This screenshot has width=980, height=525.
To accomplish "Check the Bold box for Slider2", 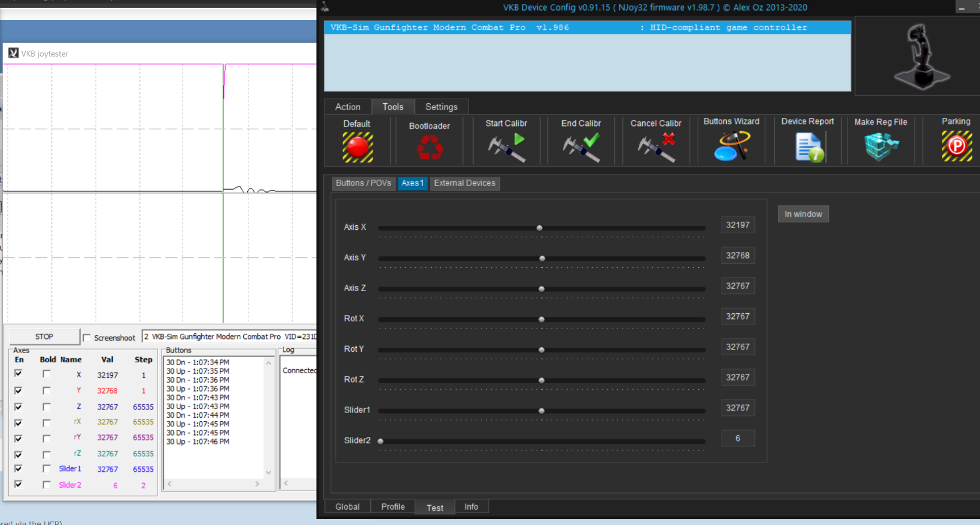I will 47,485.
